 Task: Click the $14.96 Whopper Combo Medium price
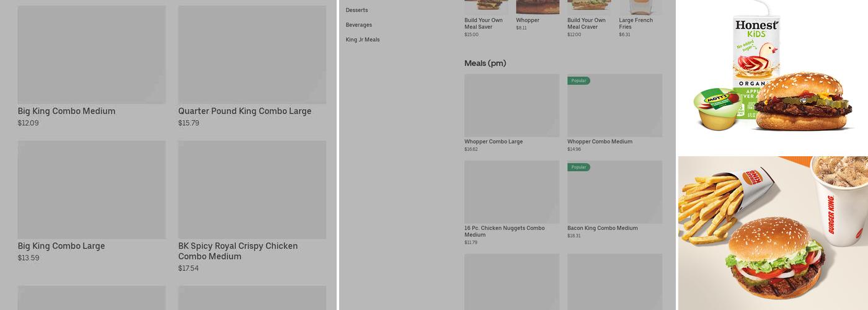tap(574, 149)
